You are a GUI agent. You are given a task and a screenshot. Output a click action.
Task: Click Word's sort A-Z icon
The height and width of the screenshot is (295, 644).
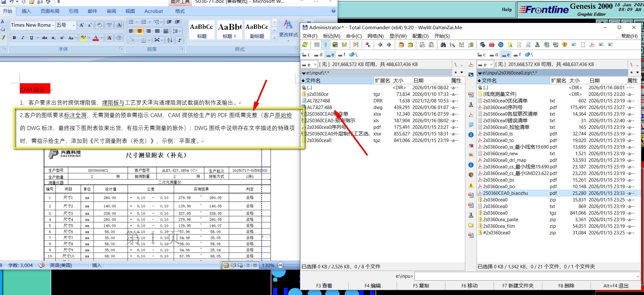click(x=170, y=40)
